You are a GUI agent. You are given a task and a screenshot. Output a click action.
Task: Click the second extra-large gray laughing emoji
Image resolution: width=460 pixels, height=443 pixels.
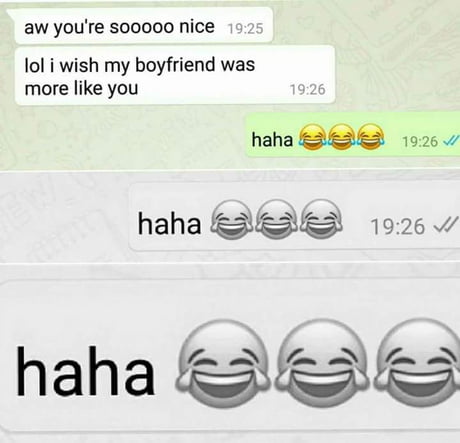coord(322,364)
